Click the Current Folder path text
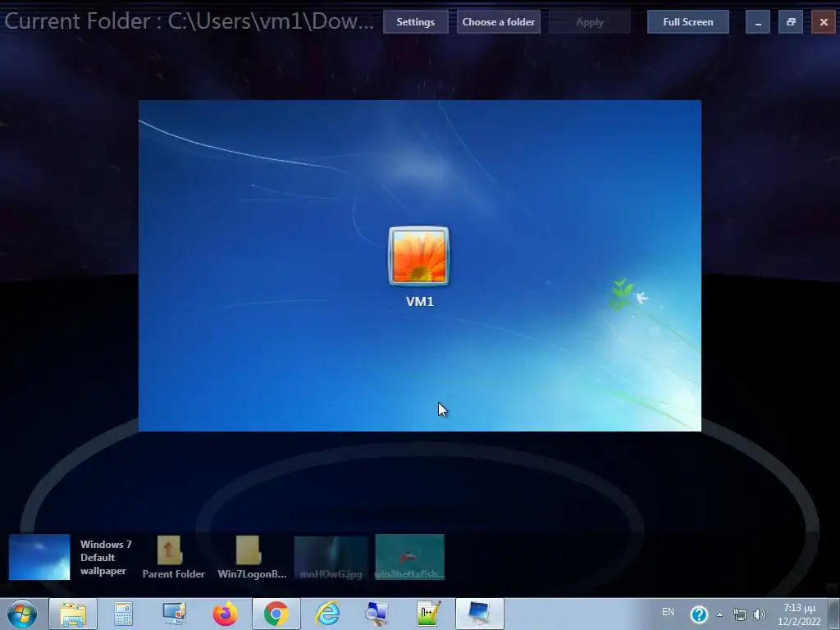This screenshot has height=630, width=840. tap(189, 21)
